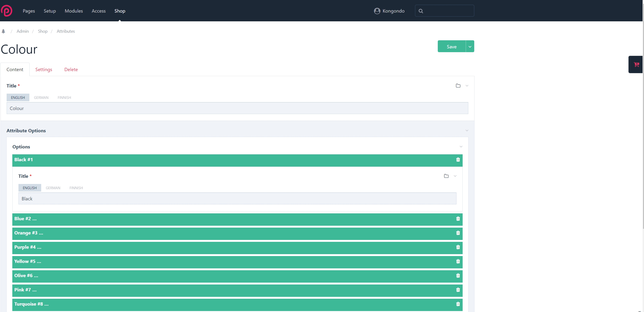Go to Shop breadcrumb link
The height and width of the screenshot is (312, 644).
(x=43, y=31)
